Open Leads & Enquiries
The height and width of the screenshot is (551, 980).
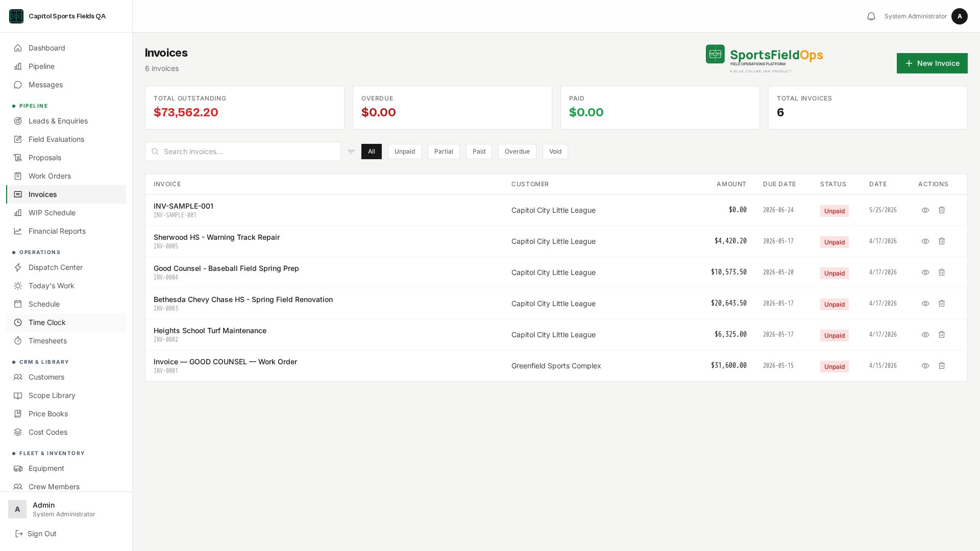pyautogui.click(x=66, y=121)
